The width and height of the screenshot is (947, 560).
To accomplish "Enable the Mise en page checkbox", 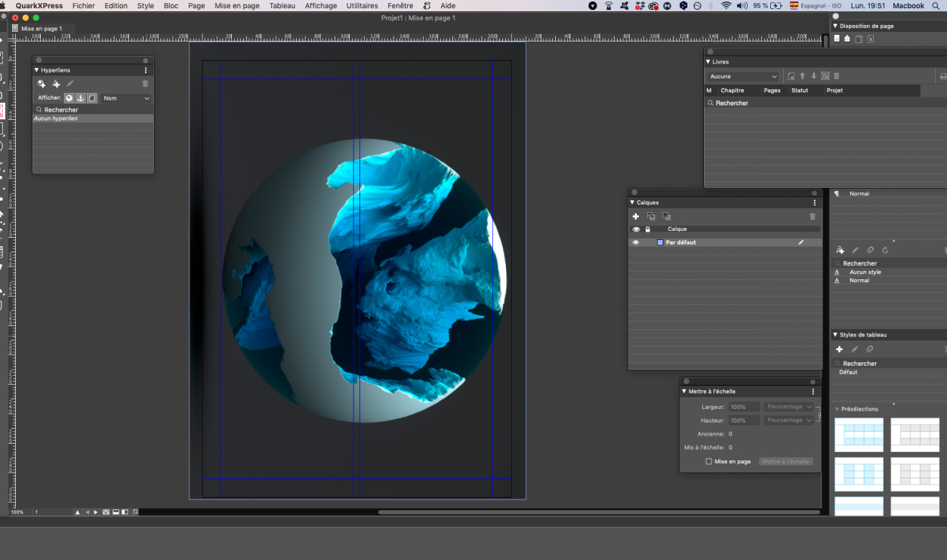I will pyautogui.click(x=708, y=461).
